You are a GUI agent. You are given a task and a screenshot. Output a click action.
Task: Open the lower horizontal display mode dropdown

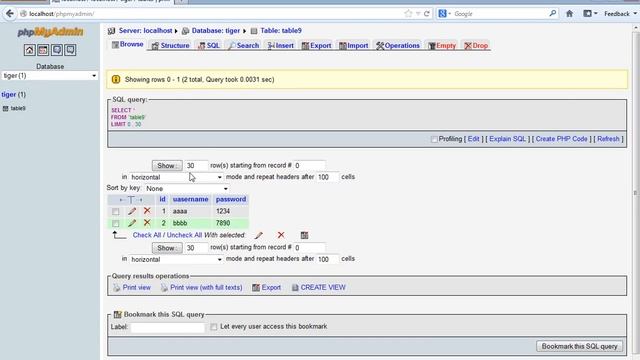[176, 259]
